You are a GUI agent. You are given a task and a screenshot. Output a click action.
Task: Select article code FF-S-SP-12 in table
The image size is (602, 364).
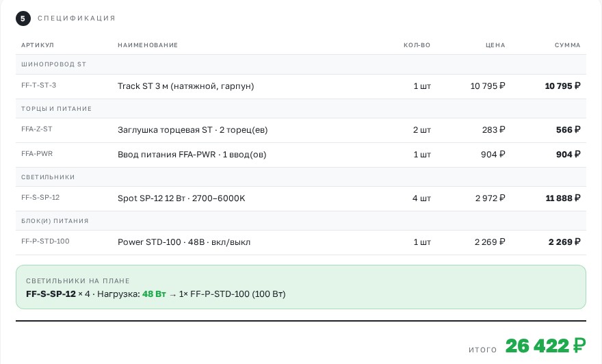pos(40,197)
